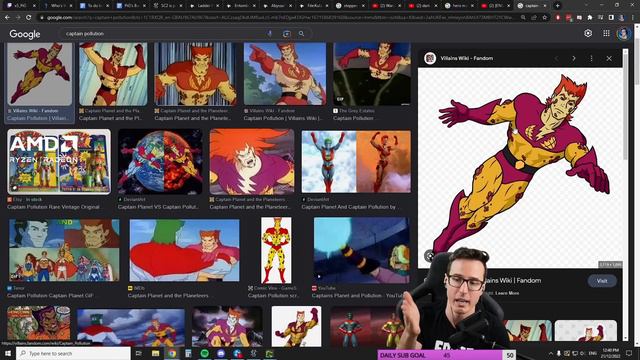Open the "Villains Wiki - Fandom" preview header link
Screen dimensions: 640x360
click(467, 58)
